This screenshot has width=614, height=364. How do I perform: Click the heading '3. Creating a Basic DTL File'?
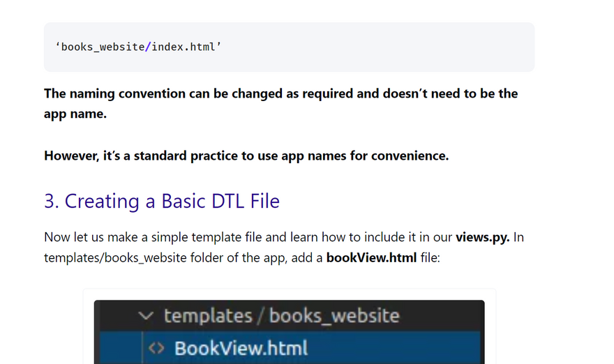pos(162,201)
